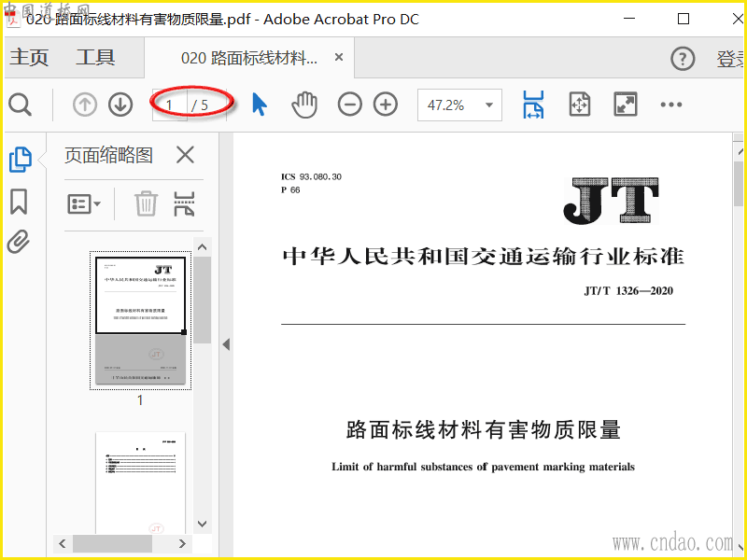The height and width of the screenshot is (560, 747).
Task: Enter full screen mode icon
Action: tap(625, 105)
